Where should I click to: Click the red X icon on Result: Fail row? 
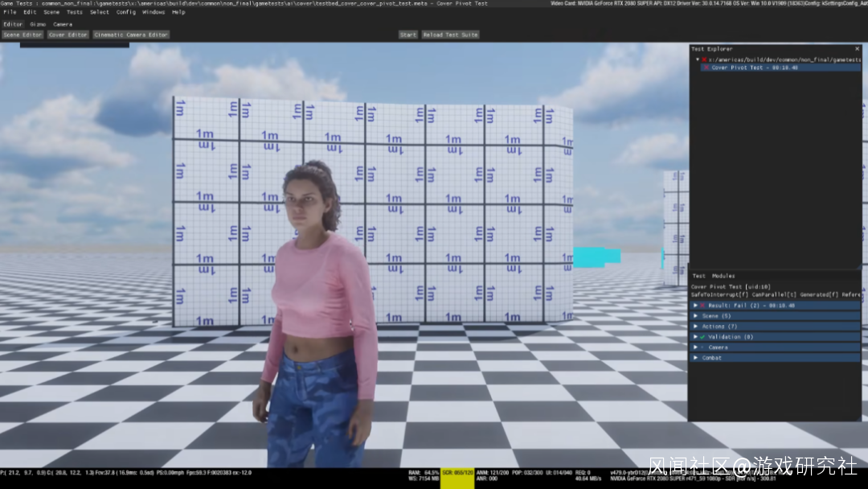click(702, 306)
